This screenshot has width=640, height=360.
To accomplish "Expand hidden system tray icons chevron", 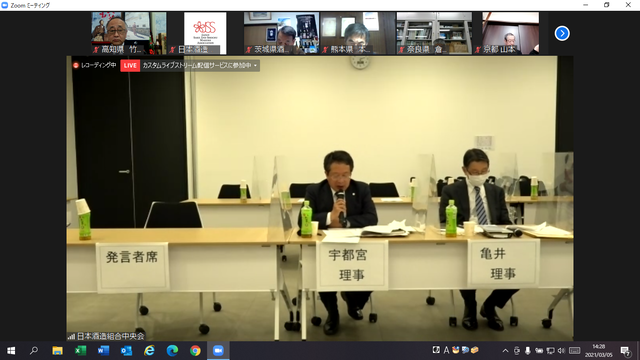I will pos(505,351).
